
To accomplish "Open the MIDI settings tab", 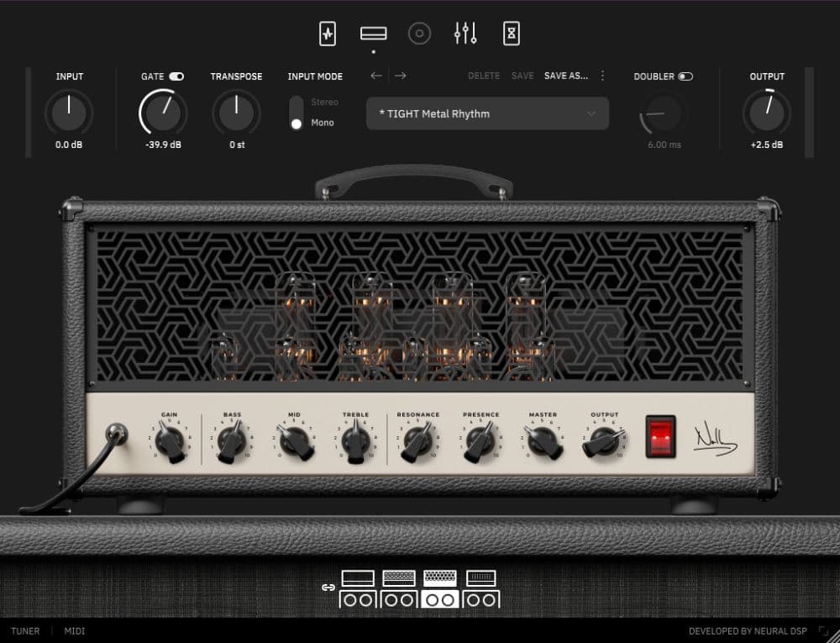I will (75, 631).
